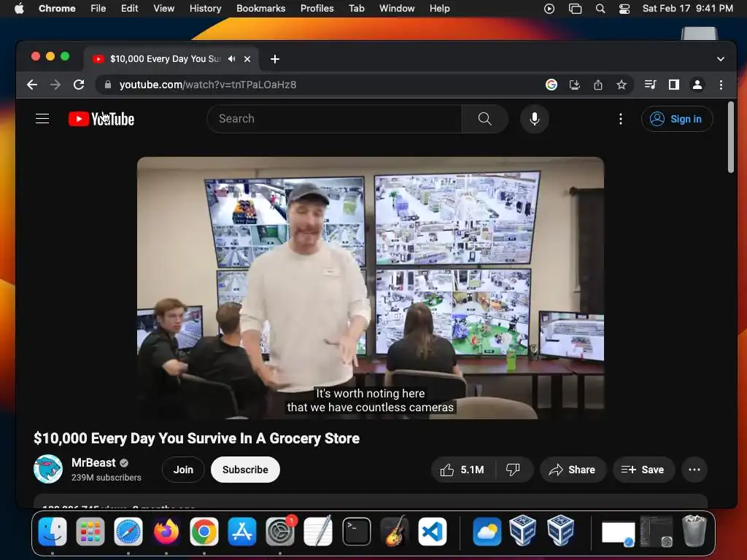Screen dimensions: 747x560
Task: Open Launchpad from the Dock
Action: click(x=90, y=532)
